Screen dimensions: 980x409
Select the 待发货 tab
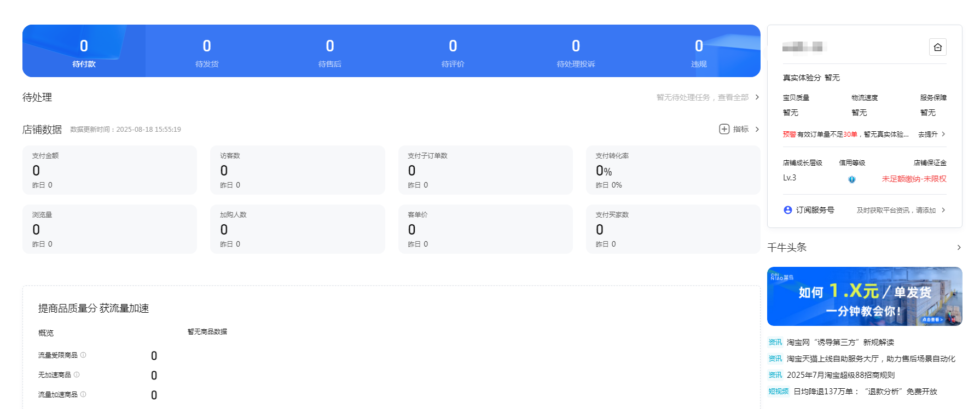207,51
